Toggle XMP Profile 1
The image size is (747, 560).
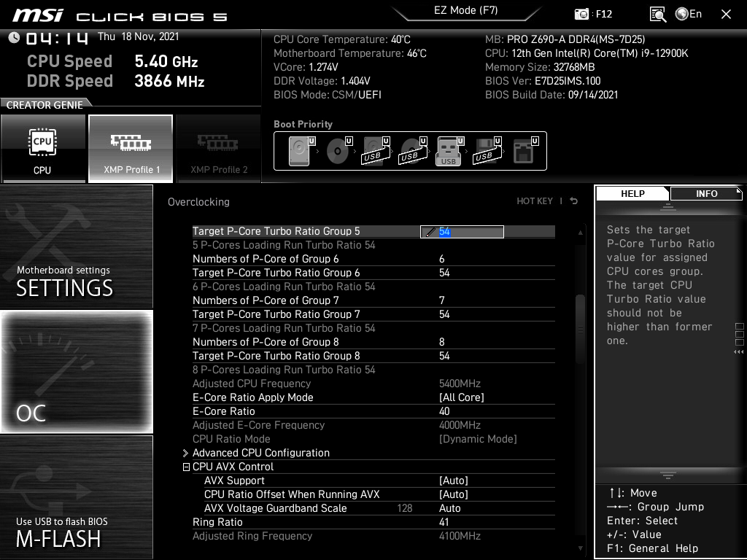click(131, 149)
